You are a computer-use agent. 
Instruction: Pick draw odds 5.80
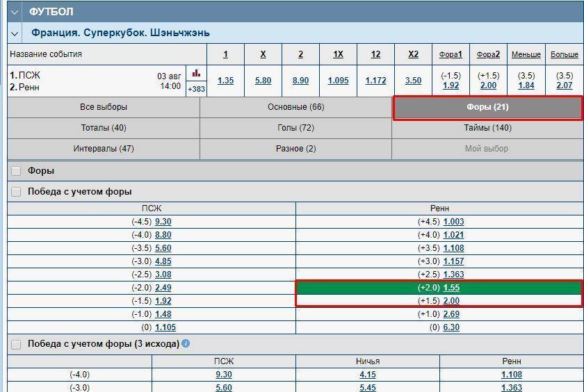click(263, 81)
